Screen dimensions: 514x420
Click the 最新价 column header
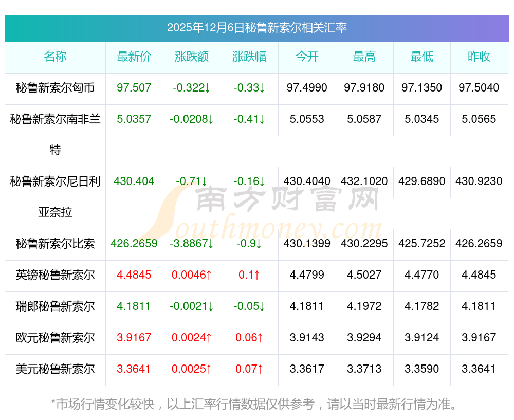pos(134,57)
